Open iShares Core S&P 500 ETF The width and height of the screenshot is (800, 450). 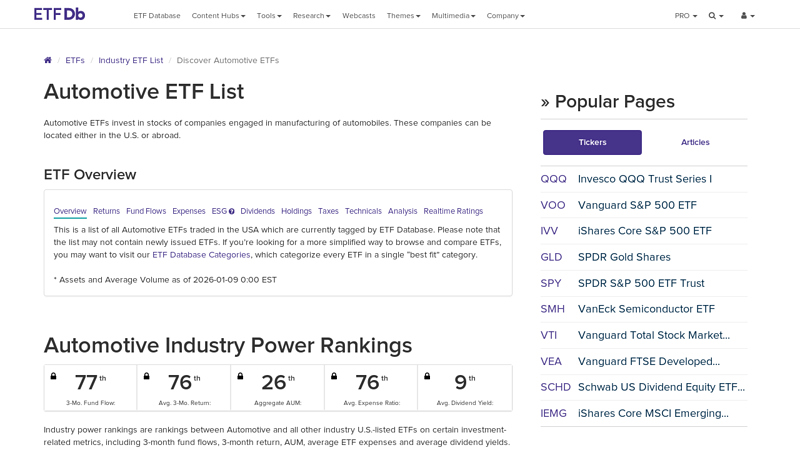[645, 231]
